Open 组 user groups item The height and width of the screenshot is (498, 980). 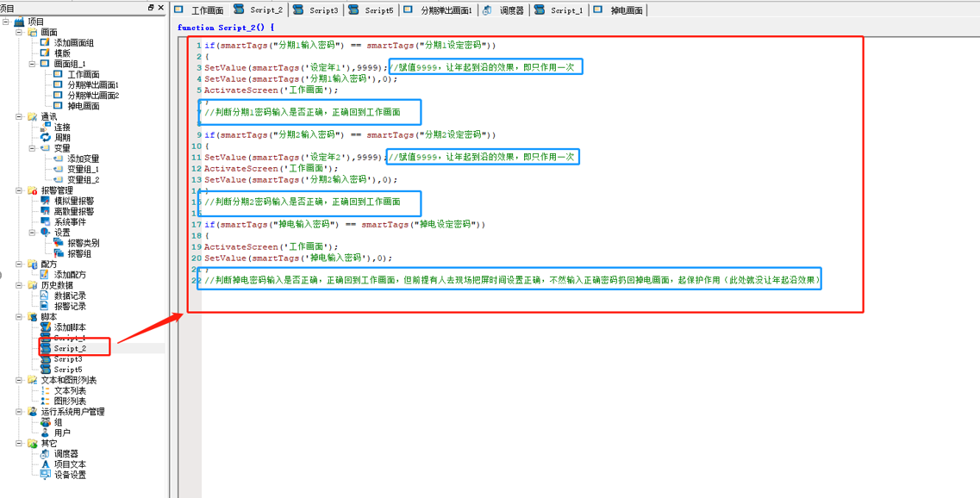[x=58, y=422]
